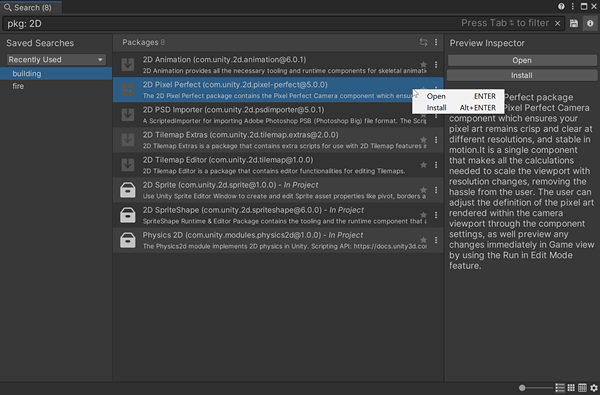The height and width of the screenshot is (395, 600).
Task: Adjust the icon size slider handle
Action: click(x=522, y=388)
